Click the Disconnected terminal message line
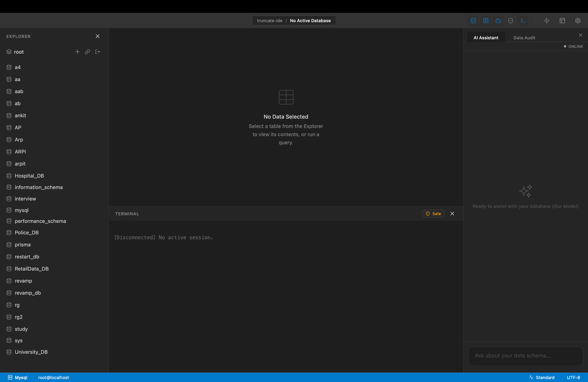 coord(163,237)
